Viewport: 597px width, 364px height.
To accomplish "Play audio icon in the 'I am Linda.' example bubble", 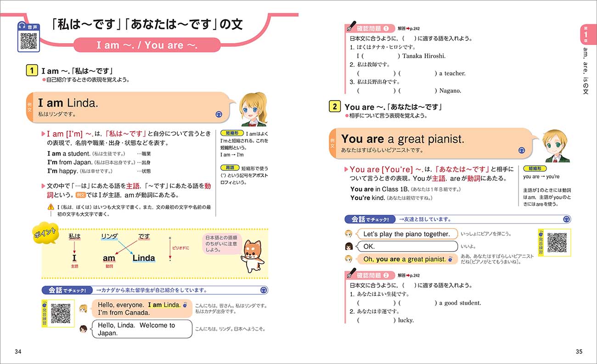I will point(219,115).
